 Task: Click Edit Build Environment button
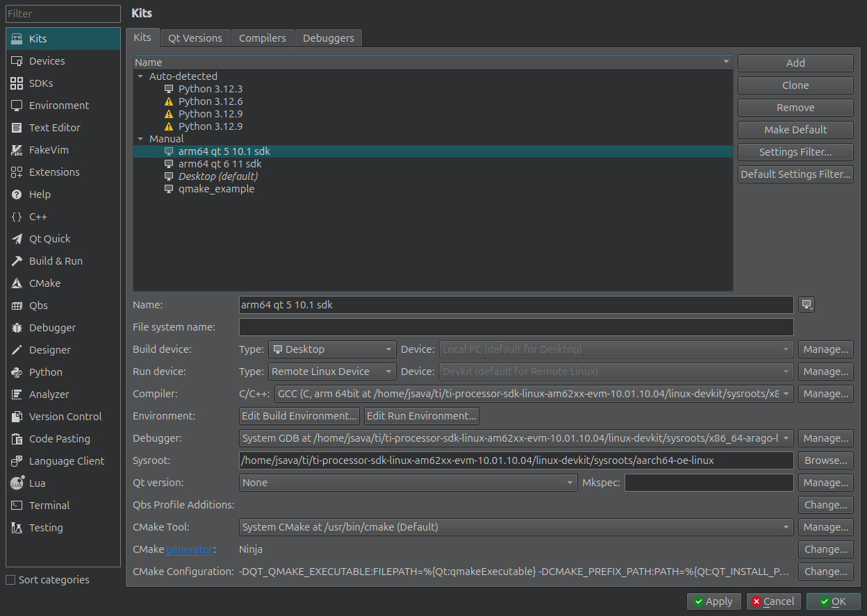(299, 416)
